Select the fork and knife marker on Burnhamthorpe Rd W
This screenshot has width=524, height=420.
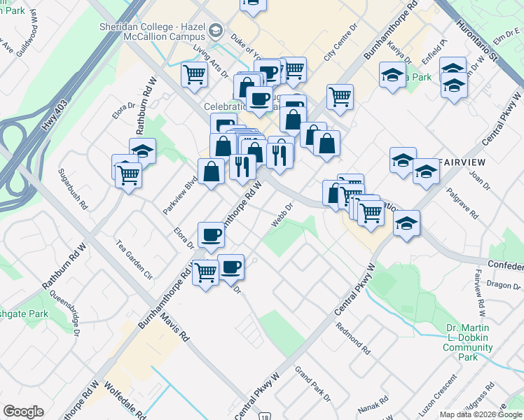pyautogui.click(x=242, y=167)
